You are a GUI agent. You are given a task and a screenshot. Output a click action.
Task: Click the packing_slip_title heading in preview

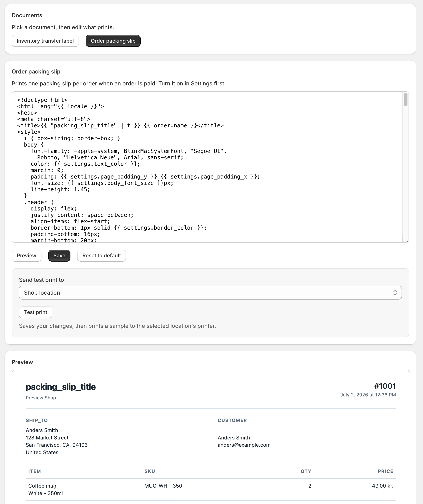[61, 387]
